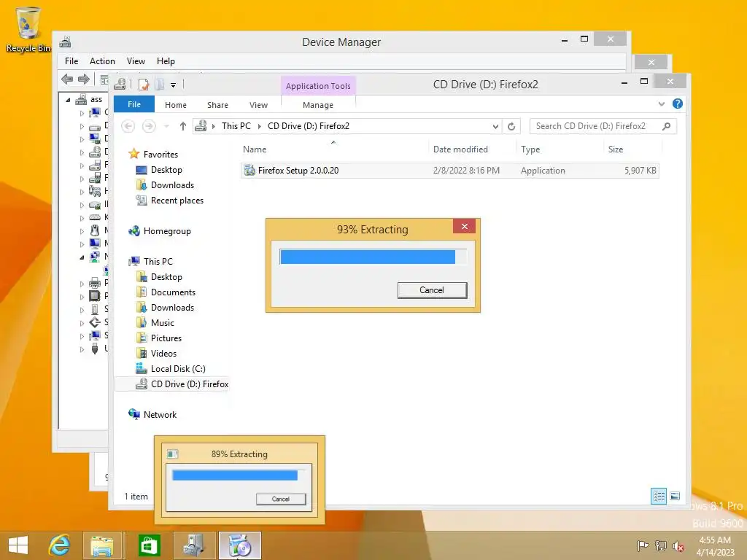Refresh the CD Drive folder view
Screen dimensions: 747x560
(x=511, y=126)
